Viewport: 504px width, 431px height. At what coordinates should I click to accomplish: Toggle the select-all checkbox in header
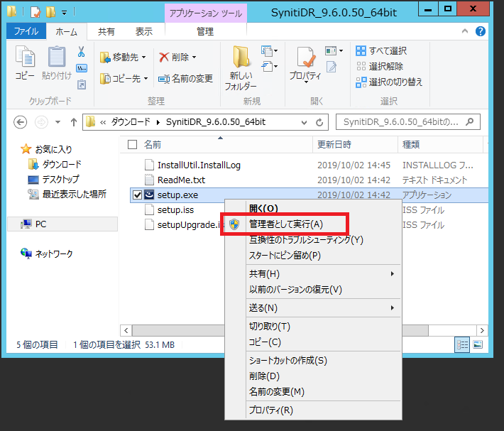click(133, 145)
